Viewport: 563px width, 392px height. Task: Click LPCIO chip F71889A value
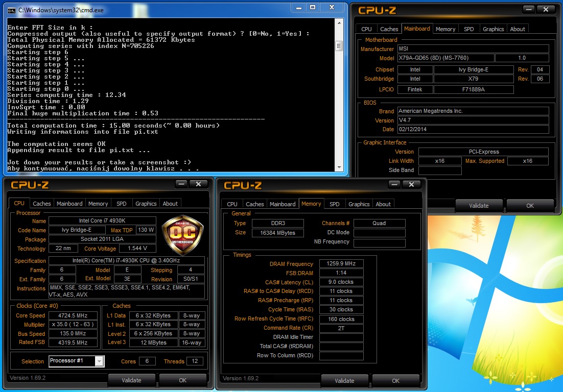[474, 89]
